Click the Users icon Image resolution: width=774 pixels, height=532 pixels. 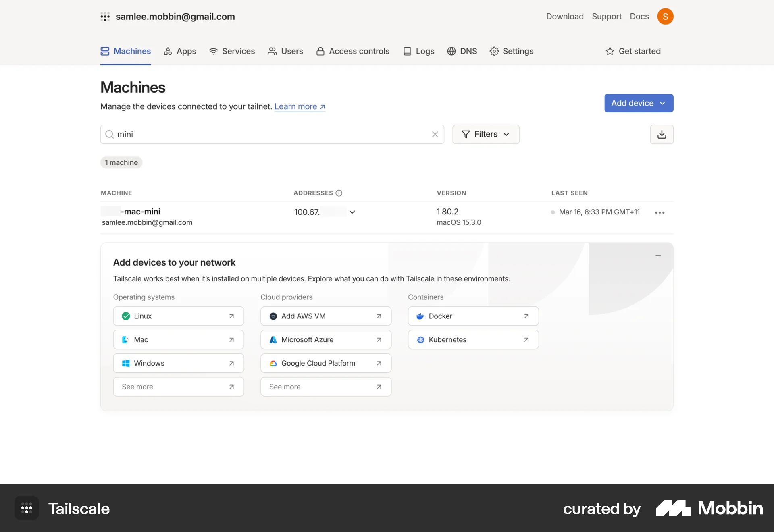273,51
